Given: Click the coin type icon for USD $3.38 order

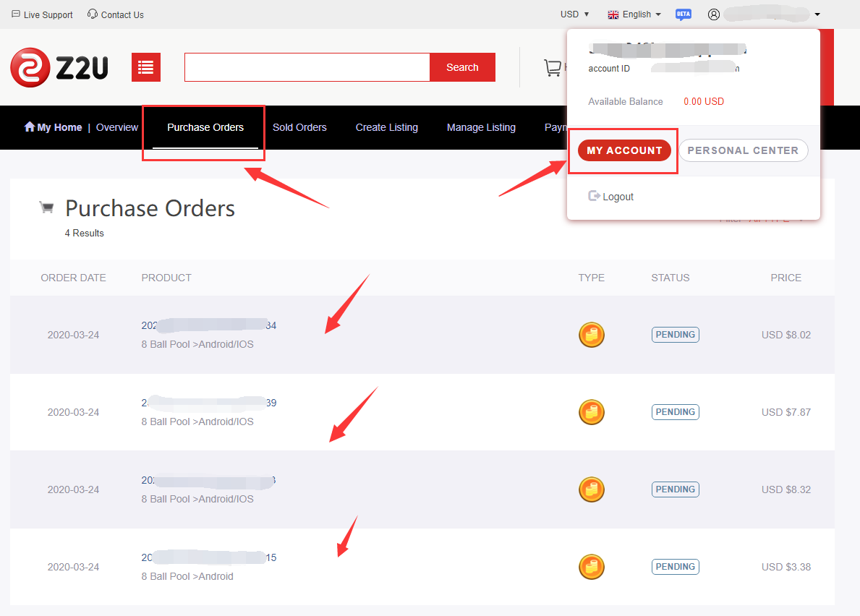Looking at the screenshot, I should (591, 567).
